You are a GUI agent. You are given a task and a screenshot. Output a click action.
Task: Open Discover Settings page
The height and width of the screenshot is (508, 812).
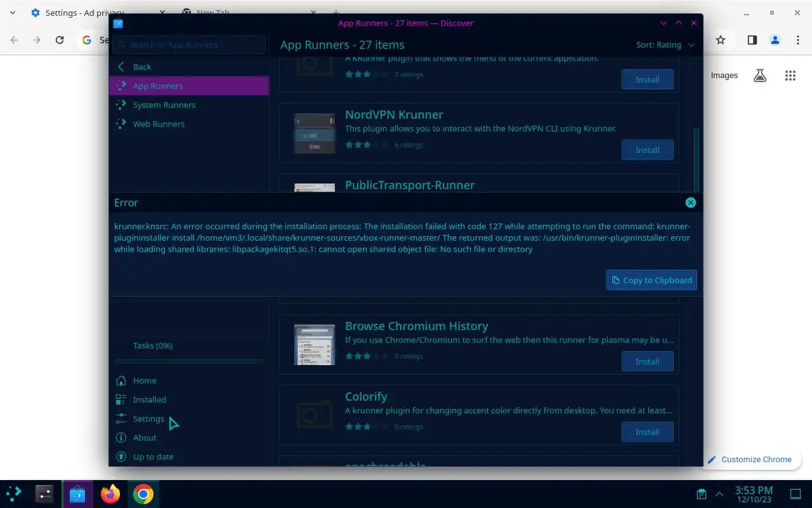pyautogui.click(x=189, y=418)
